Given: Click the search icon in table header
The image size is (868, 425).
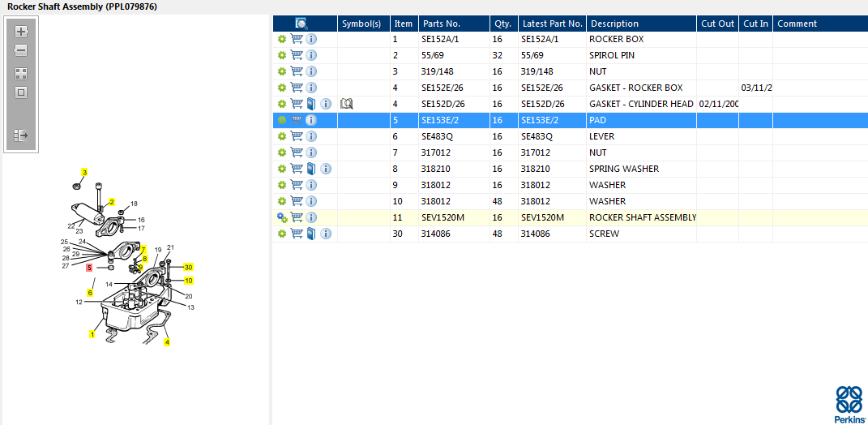Looking at the screenshot, I should [301, 24].
